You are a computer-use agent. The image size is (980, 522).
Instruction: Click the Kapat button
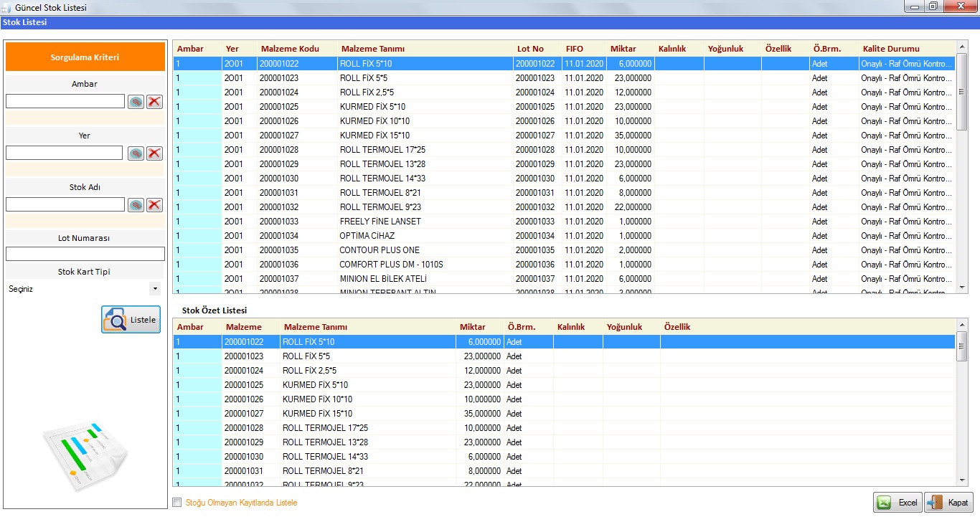[x=948, y=503]
